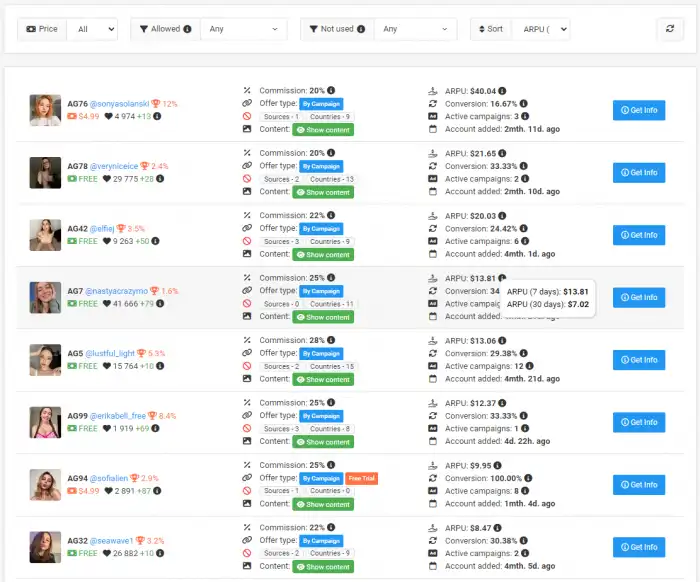Click info icon next to Not used filter
The width and height of the screenshot is (700, 582).
point(361,29)
